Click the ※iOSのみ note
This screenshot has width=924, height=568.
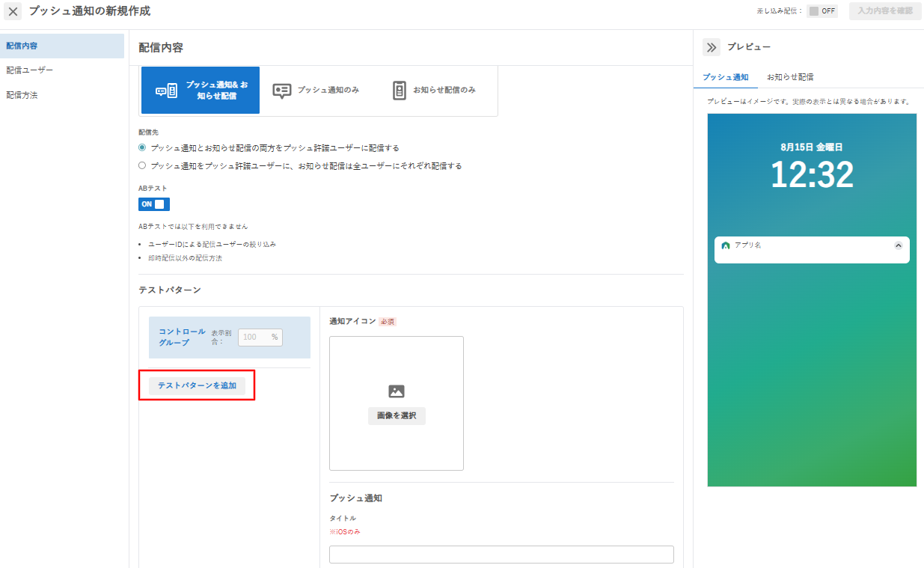click(x=345, y=532)
